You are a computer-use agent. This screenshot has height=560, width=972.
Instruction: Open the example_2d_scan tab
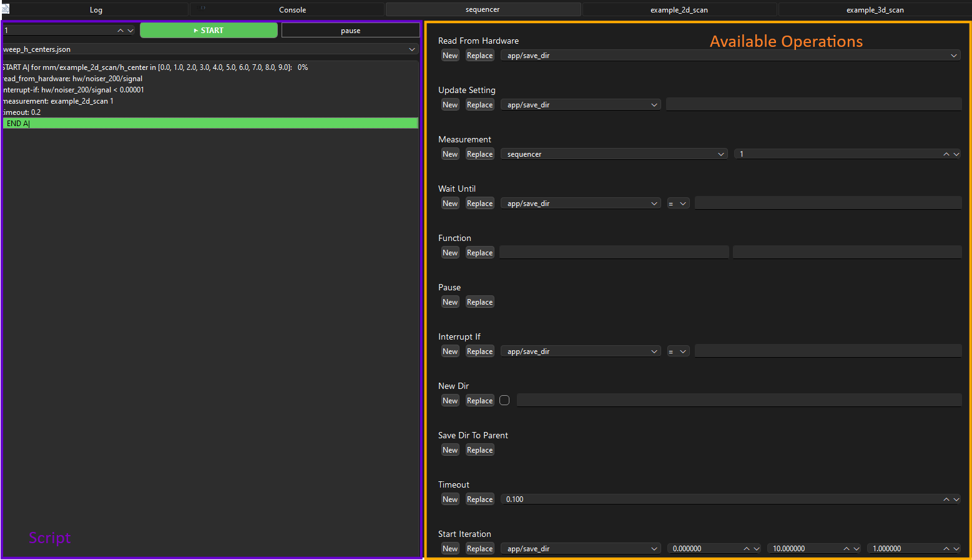tap(679, 9)
